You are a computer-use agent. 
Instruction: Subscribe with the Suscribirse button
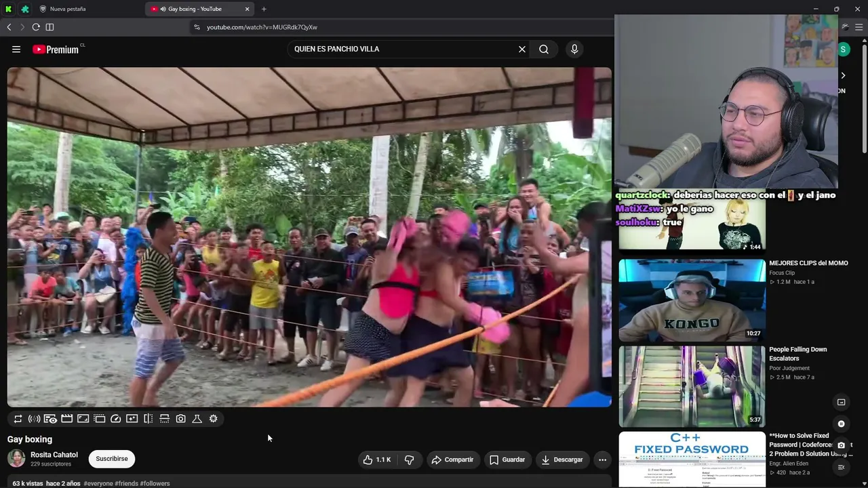click(112, 459)
